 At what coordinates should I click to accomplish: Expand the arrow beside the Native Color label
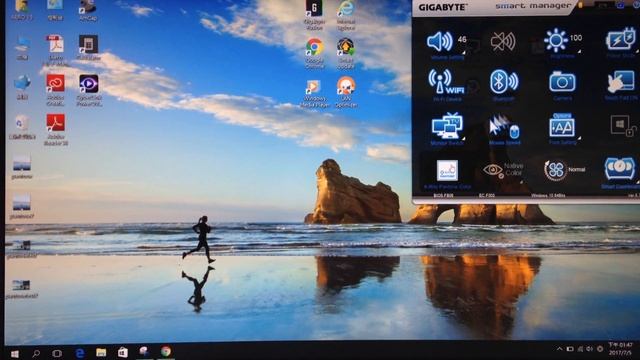[x=521, y=182]
